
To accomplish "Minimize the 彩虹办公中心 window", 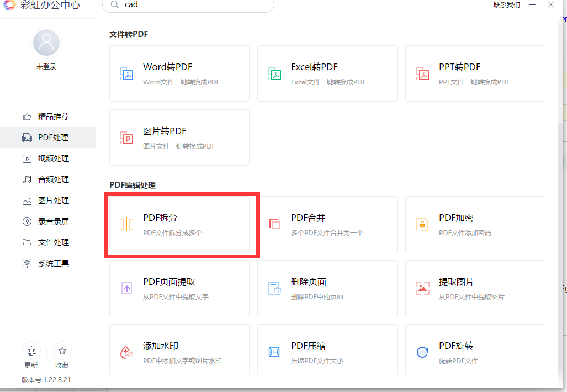I will point(532,5).
